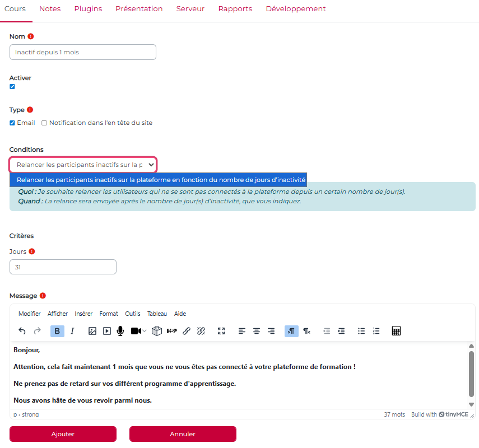The image size is (479, 448).
Task: Center align the message text
Action: pyautogui.click(x=257, y=331)
